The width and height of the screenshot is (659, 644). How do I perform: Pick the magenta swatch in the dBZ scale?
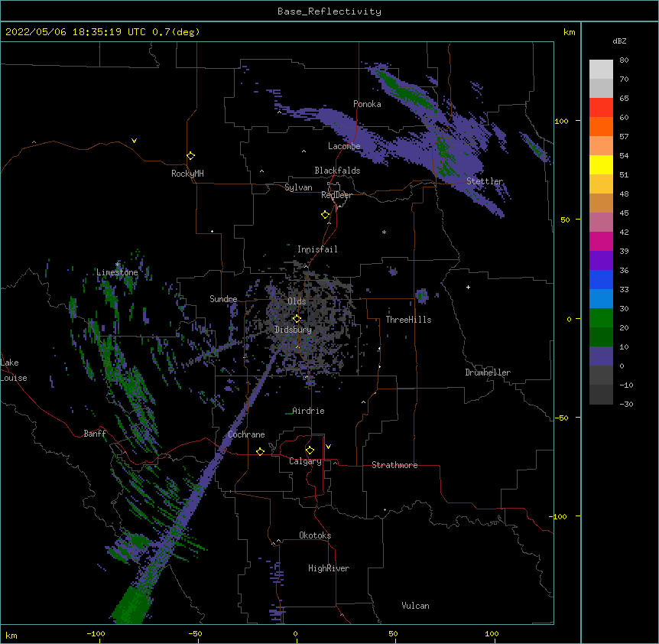(601, 241)
